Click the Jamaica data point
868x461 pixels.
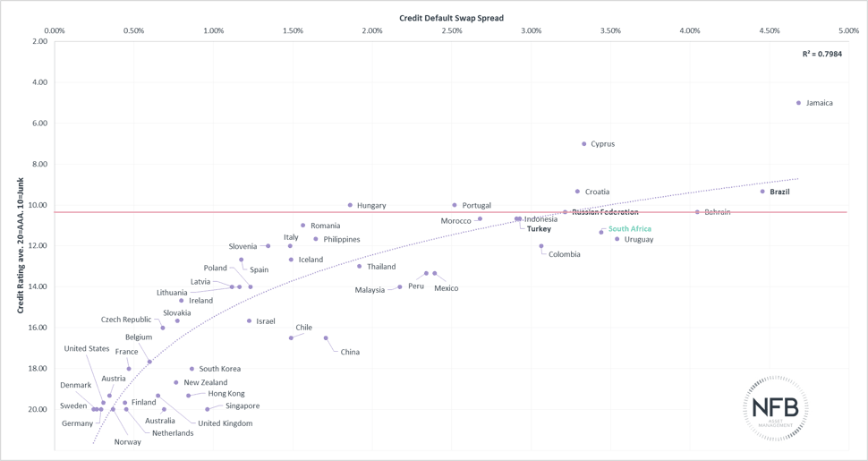pos(798,103)
